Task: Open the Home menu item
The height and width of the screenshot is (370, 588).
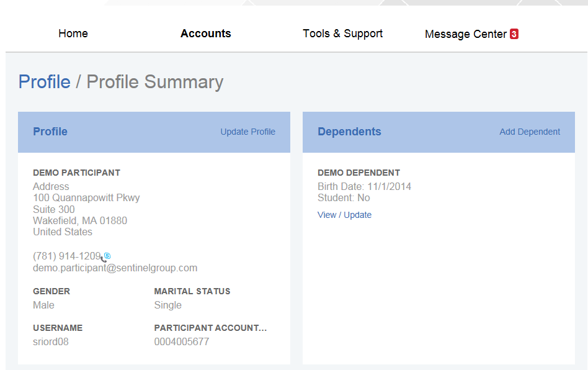Action: pos(73,34)
